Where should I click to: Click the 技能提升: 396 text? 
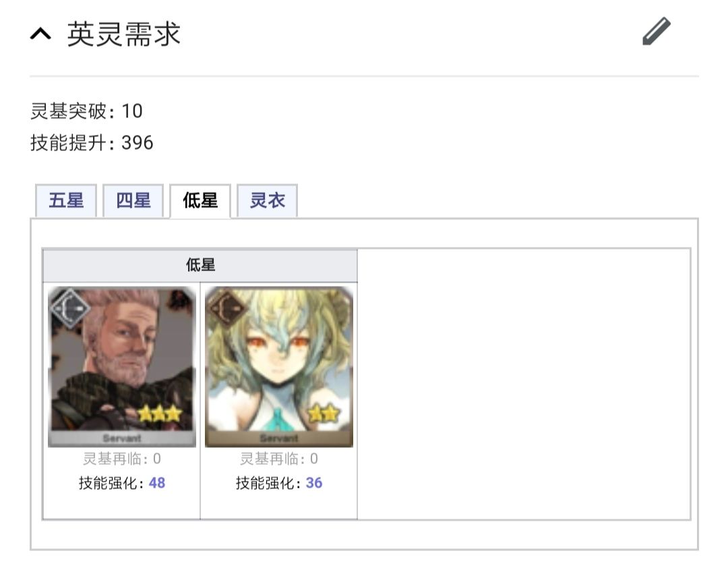coord(92,142)
